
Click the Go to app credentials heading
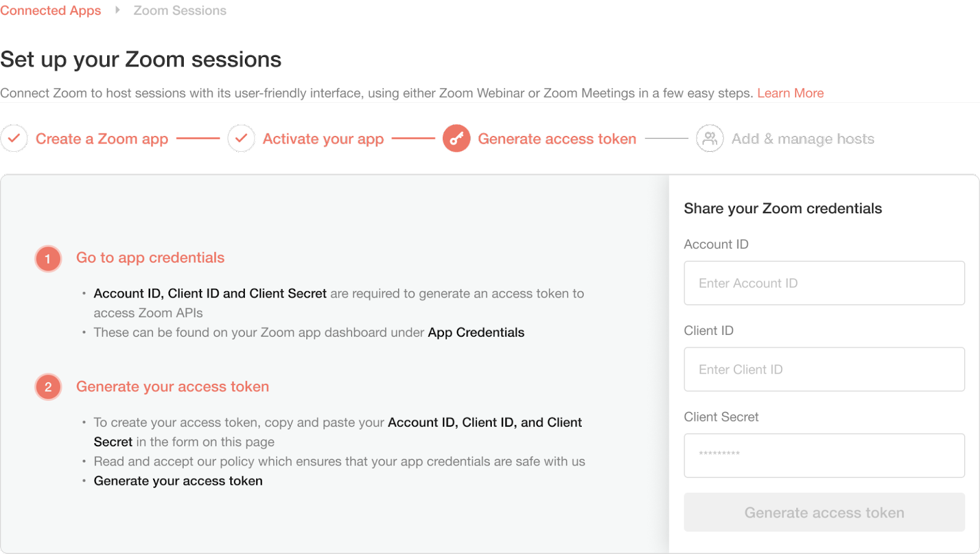[x=150, y=258]
